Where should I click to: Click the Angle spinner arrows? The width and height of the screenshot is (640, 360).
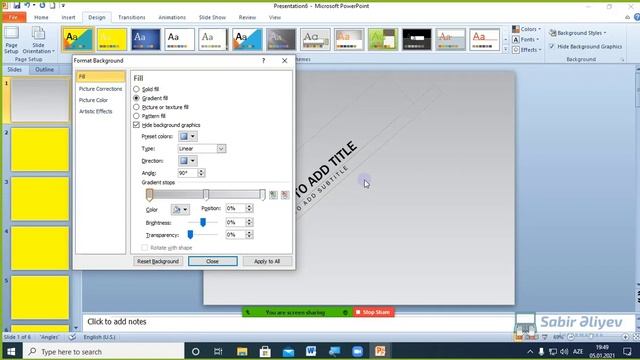click(201, 173)
